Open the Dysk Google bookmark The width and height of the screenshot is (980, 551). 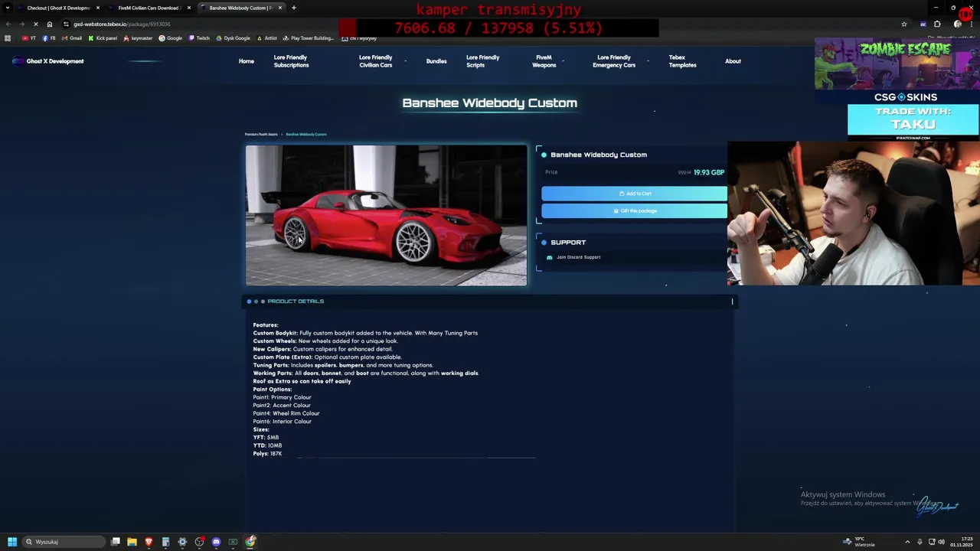coord(233,38)
